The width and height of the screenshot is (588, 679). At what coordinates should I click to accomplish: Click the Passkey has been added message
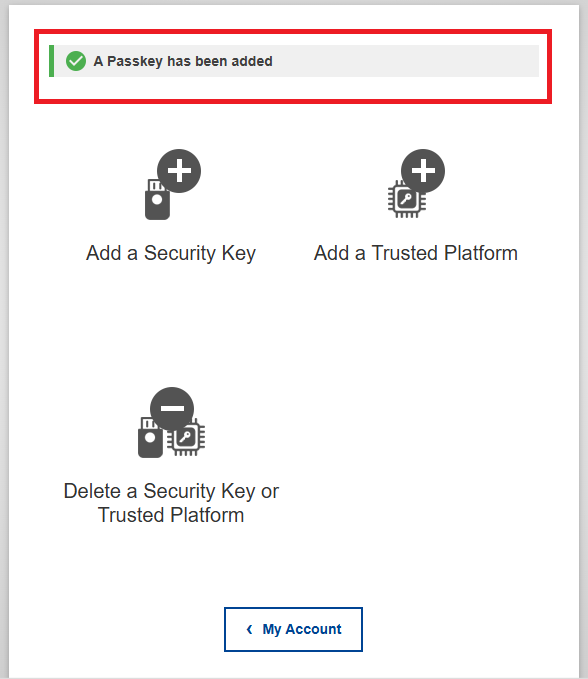click(183, 61)
